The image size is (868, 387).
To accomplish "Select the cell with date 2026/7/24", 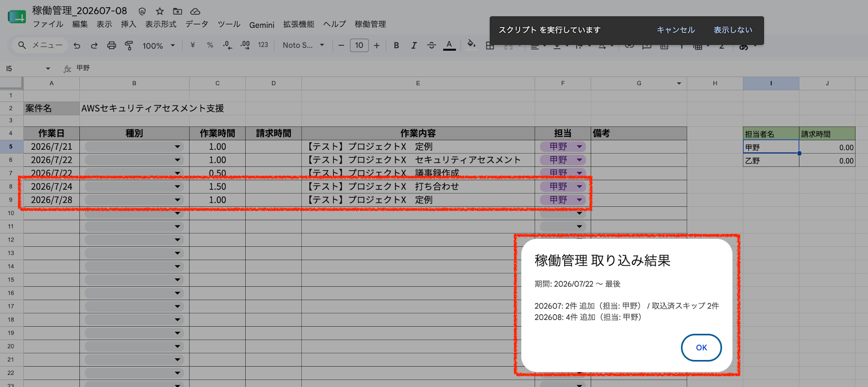I will [52, 187].
